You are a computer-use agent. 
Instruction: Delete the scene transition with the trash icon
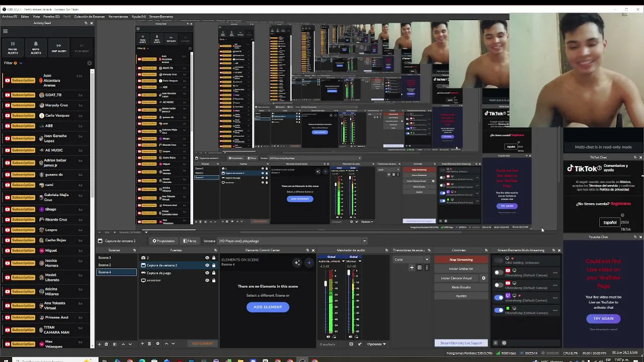pos(420,267)
